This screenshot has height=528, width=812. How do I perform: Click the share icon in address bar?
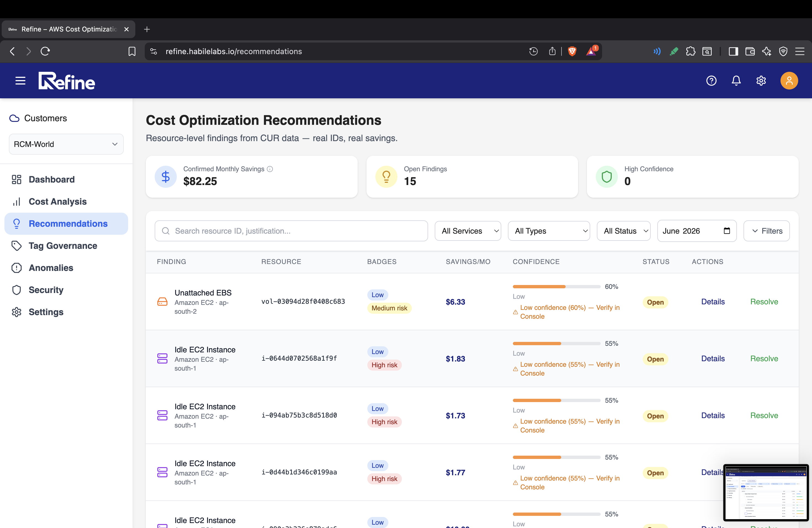click(552, 51)
